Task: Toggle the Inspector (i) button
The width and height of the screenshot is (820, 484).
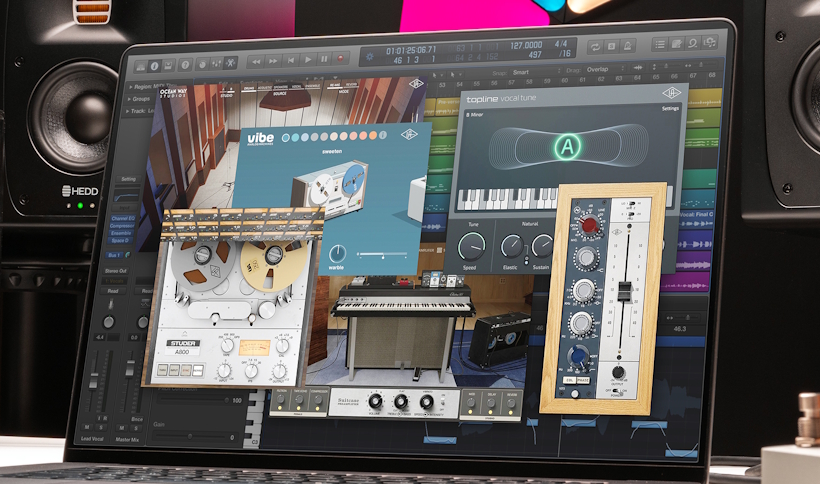Action: click(154, 66)
